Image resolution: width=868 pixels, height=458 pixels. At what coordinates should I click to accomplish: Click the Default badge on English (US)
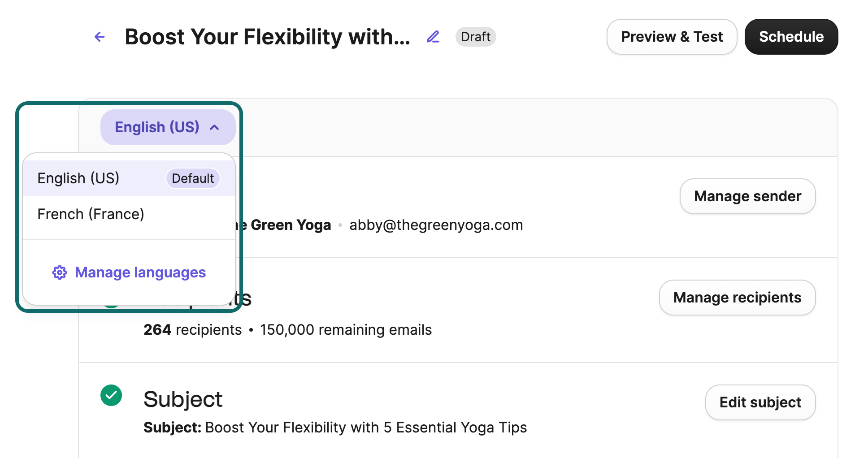(193, 178)
